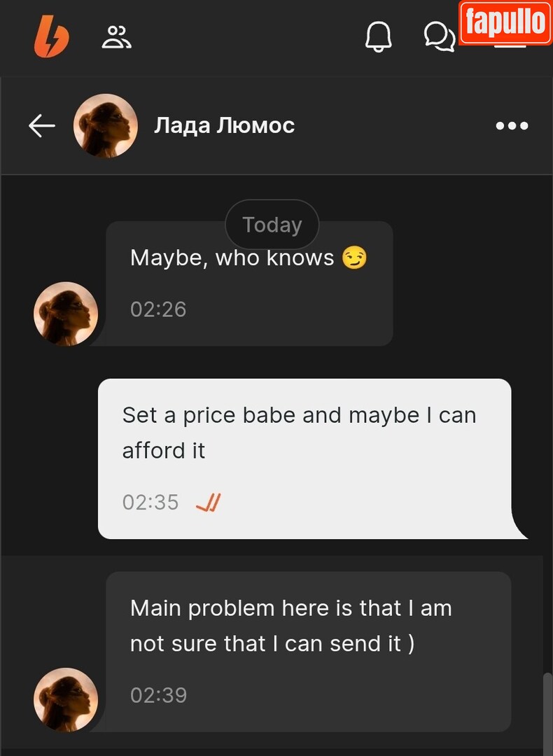Click the avatar beside the 02:26 message
This screenshot has height=756, width=553.
66,314
